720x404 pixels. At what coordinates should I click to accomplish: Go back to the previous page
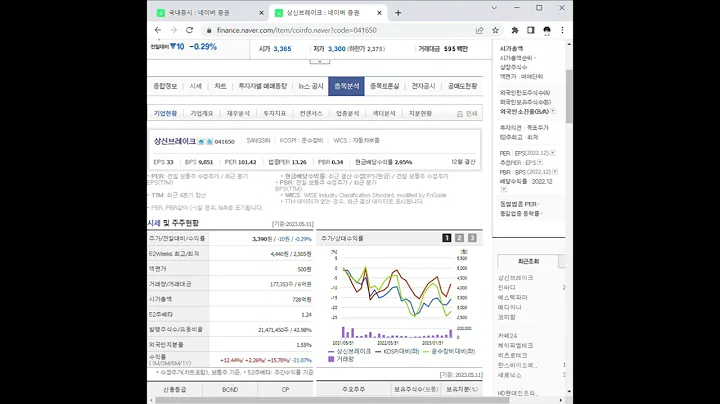[158, 30]
